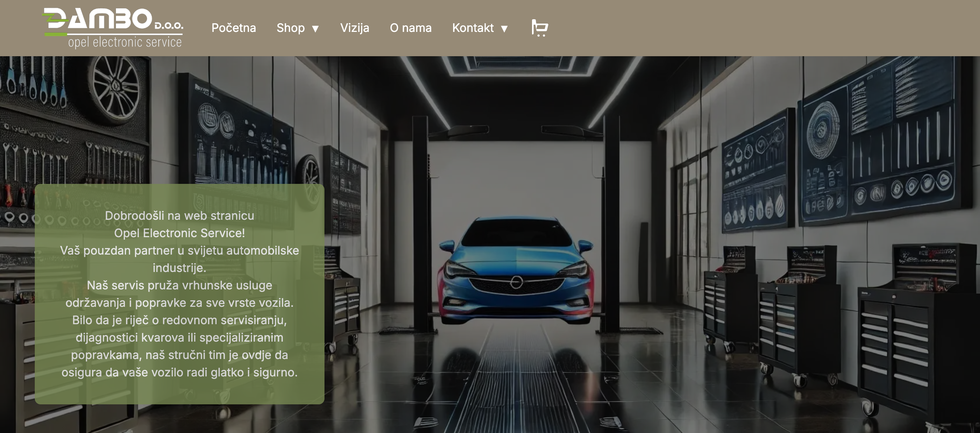Viewport: 980px width, 433px height.
Task: Click the 'Dobrodošli na web stranicu' heading
Action: tap(179, 215)
